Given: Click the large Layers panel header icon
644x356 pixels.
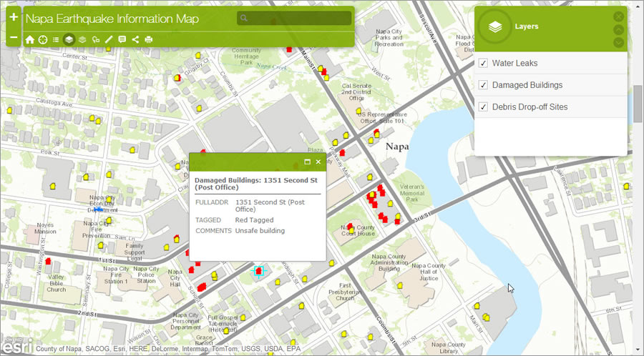Looking at the screenshot, I should pos(495,26).
